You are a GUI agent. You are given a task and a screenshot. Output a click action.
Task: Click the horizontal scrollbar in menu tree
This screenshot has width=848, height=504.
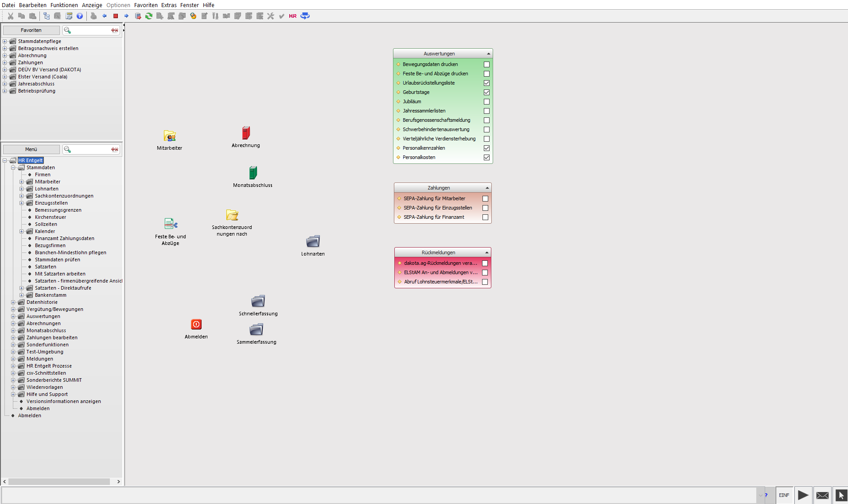(x=59, y=481)
